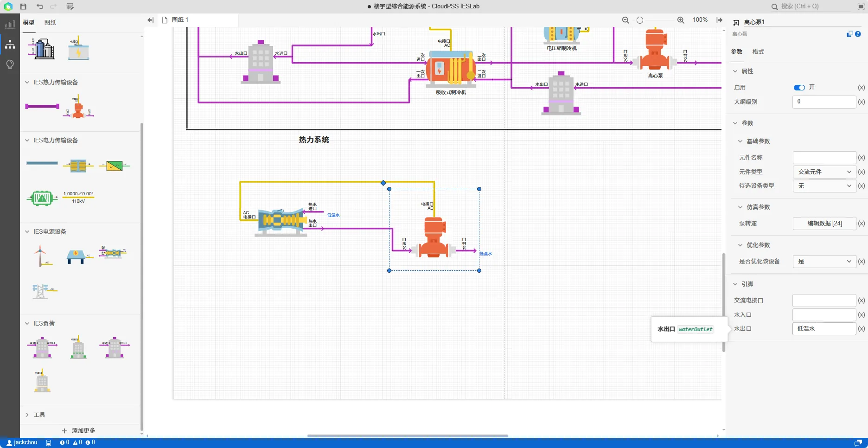Image resolution: width=868 pixels, height=448 pixels.
Task: Switch to the 图纸 tab
Action: pyautogui.click(x=50, y=22)
